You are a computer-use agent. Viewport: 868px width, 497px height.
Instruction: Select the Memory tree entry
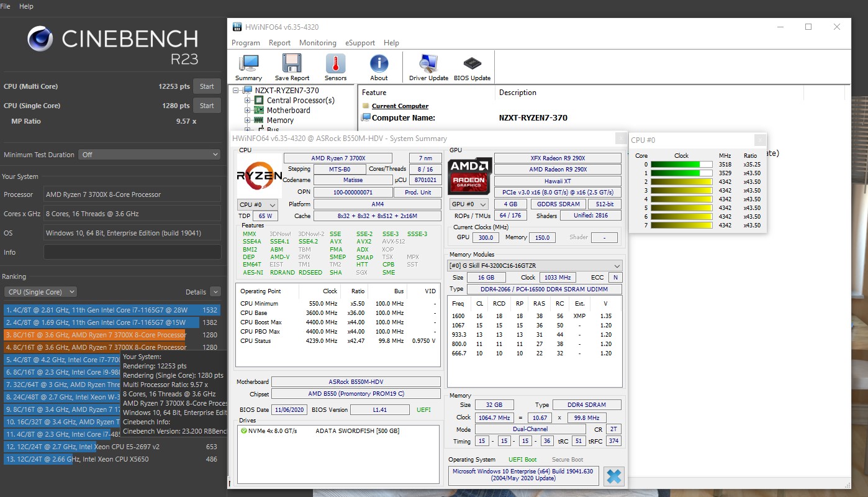tap(280, 121)
